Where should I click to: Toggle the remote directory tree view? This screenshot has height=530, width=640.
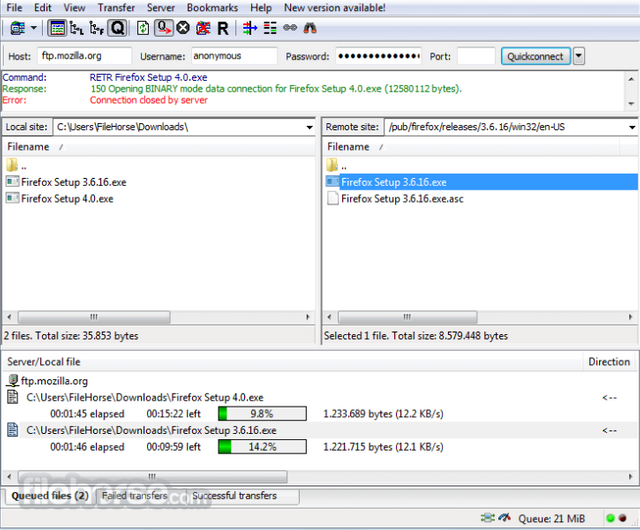tap(97, 28)
